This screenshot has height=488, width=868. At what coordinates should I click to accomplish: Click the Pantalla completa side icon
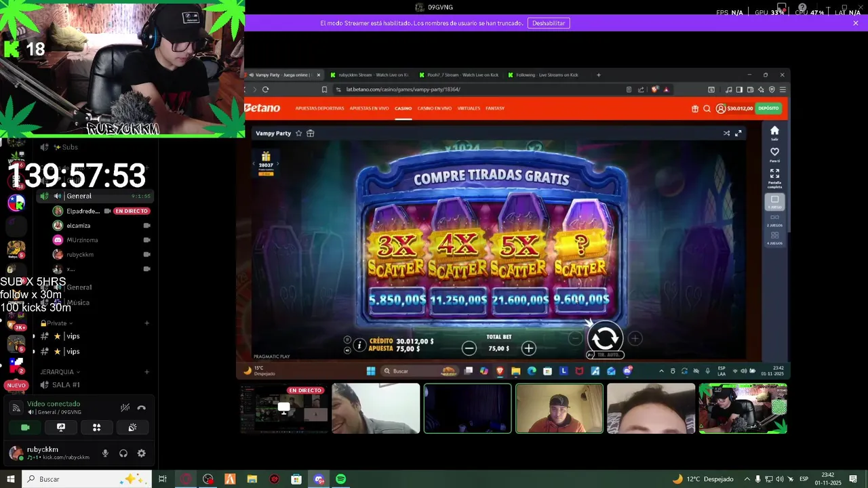[x=774, y=178]
